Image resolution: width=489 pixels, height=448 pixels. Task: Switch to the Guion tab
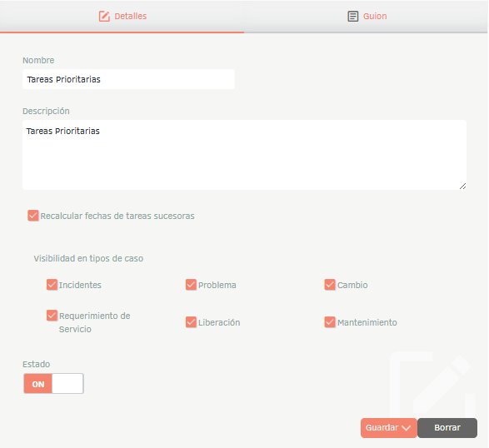[367, 16]
